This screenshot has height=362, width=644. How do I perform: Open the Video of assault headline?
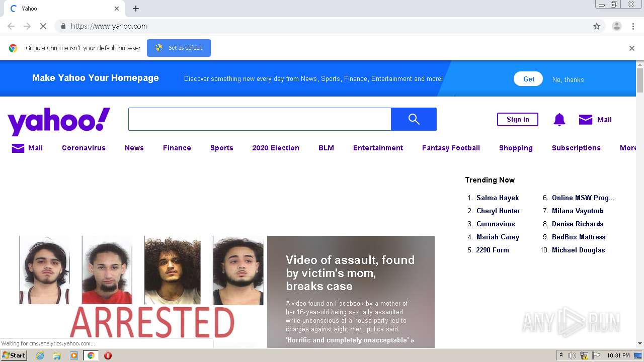[x=350, y=273]
